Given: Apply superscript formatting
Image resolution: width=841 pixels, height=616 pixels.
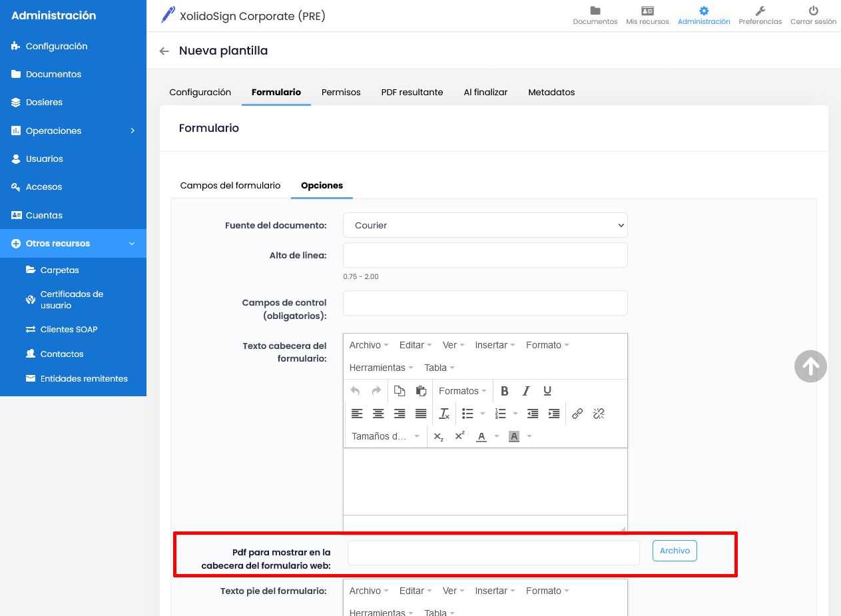Looking at the screenshot, I should pyautogui.click(x=459, y=436).
